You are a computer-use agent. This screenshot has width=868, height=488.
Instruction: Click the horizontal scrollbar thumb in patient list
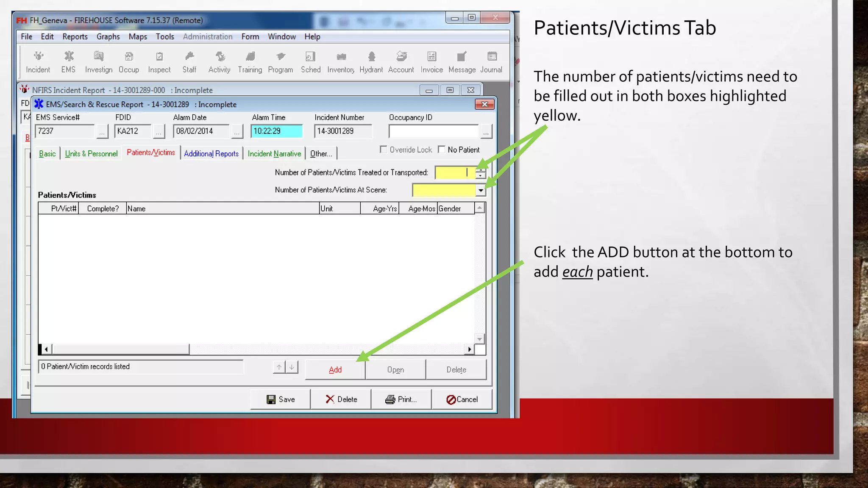coord(120,349)
